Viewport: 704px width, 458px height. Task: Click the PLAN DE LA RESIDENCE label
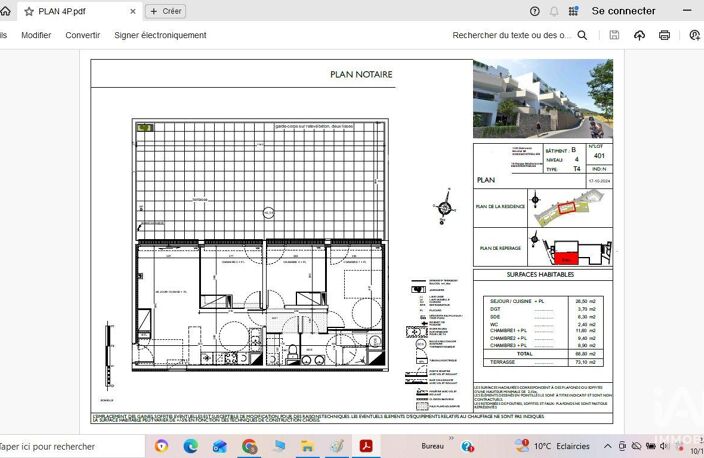point(500,207)
